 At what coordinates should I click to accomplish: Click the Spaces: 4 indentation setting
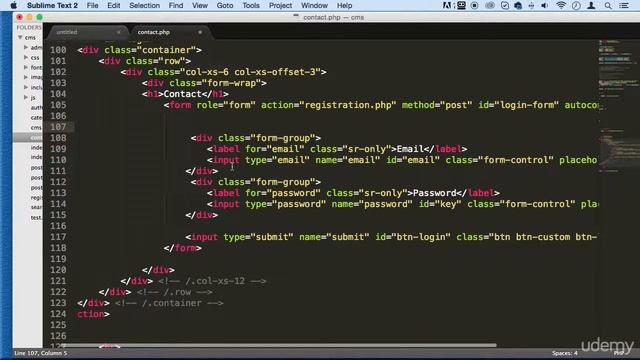click(x=564, y=353)
